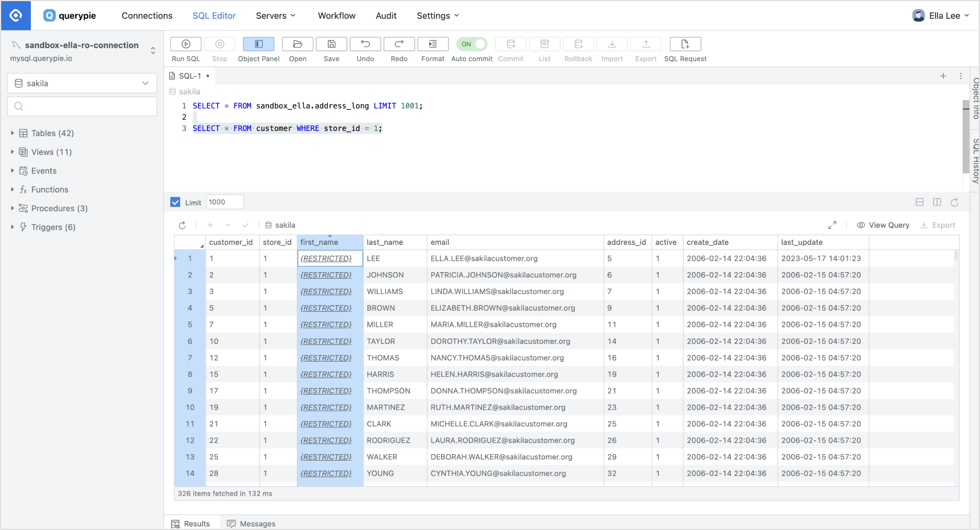Screen dimensions: 980x530
Task: Expand the Tables (42) tree node
Action: (12, 133)
